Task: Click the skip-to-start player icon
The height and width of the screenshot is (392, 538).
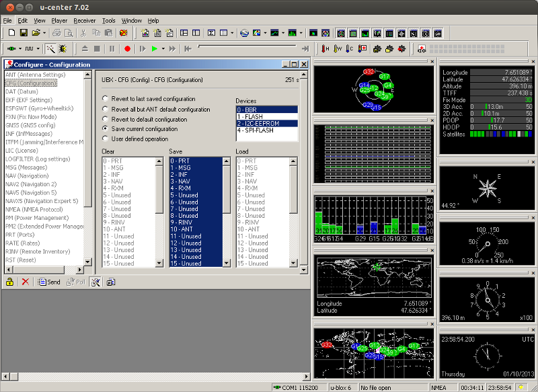Action: click(188, 49)
